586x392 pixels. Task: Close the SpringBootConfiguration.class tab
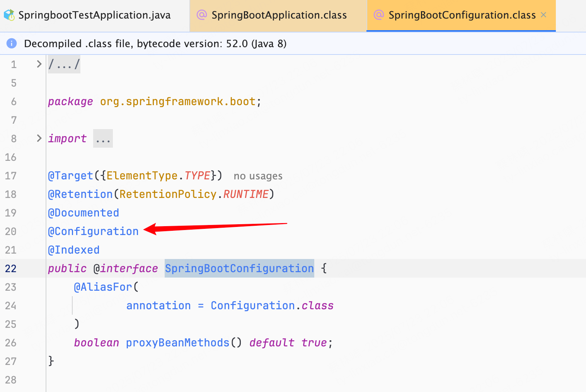pyautogui.click(x=543, y=15)
